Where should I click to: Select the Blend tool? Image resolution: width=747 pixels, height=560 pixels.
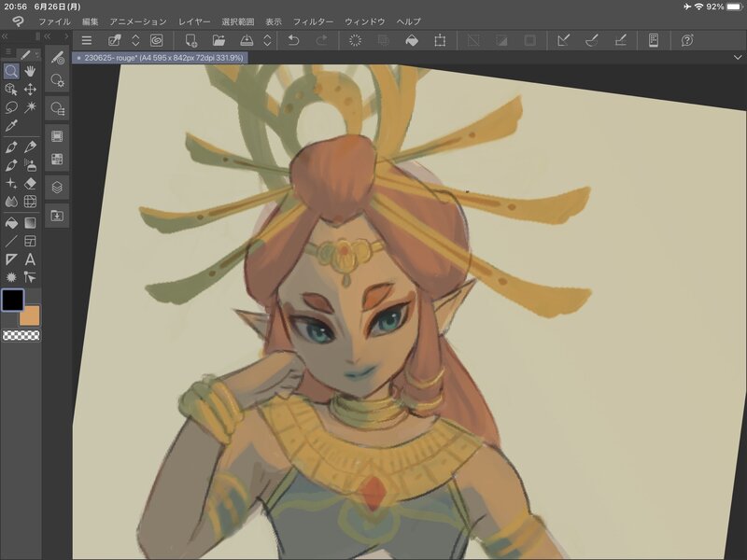[x=11, y=202]
